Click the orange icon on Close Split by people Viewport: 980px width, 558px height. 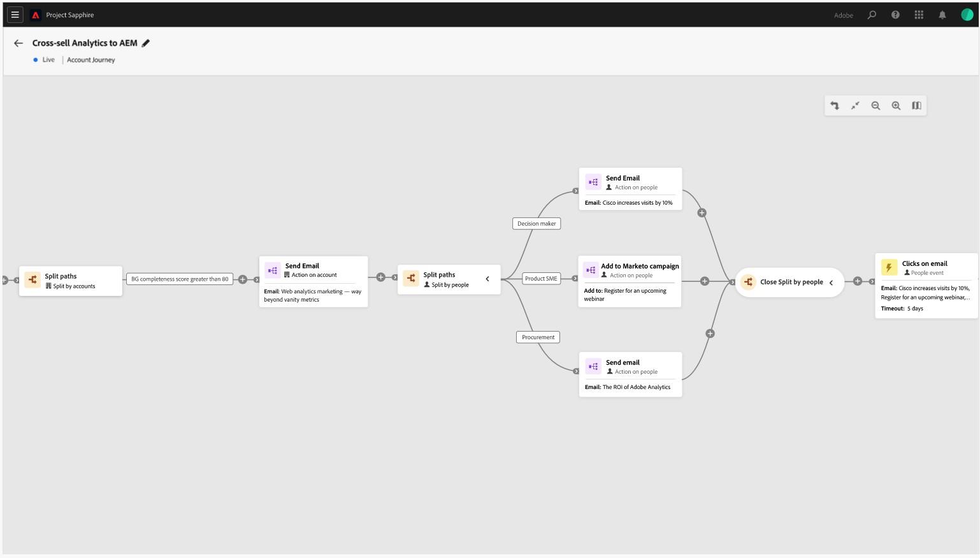[748, 282]
